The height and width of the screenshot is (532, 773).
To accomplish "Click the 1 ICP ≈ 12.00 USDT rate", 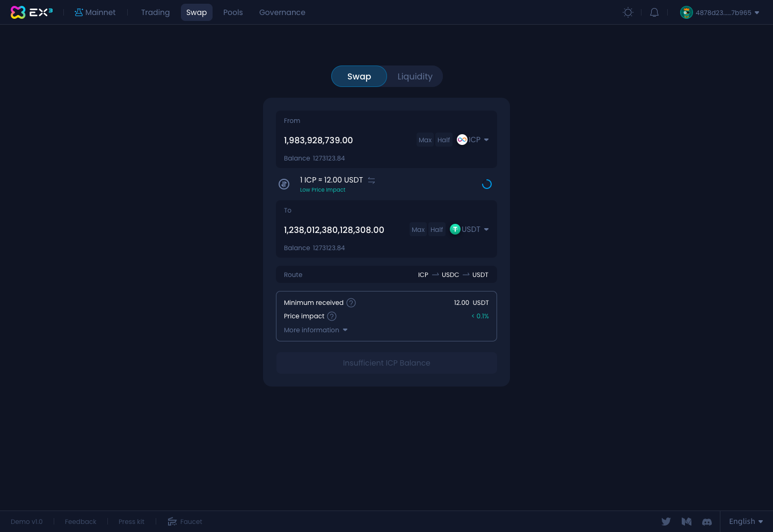I will (x=331, y=180).
